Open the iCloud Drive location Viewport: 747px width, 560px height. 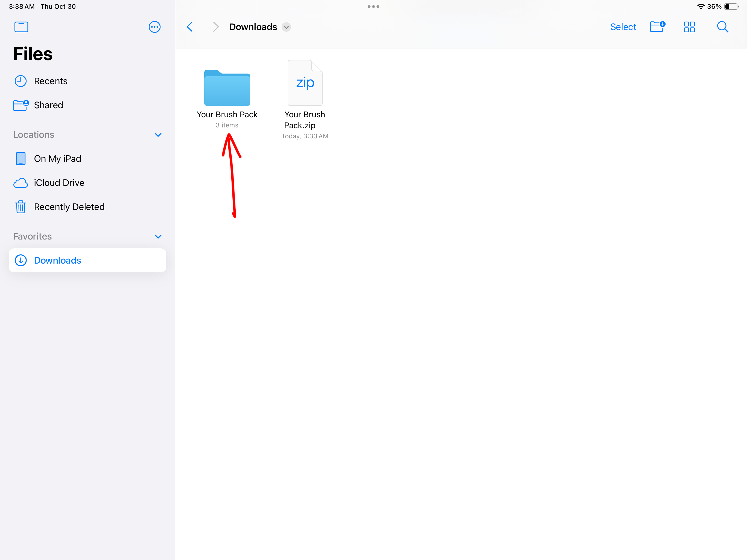pos(59,183)
